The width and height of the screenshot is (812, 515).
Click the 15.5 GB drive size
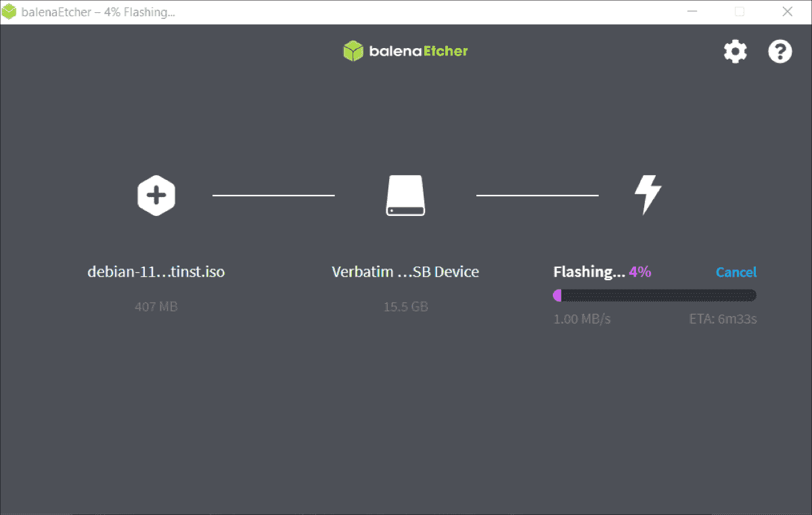(x=406, y=307)
